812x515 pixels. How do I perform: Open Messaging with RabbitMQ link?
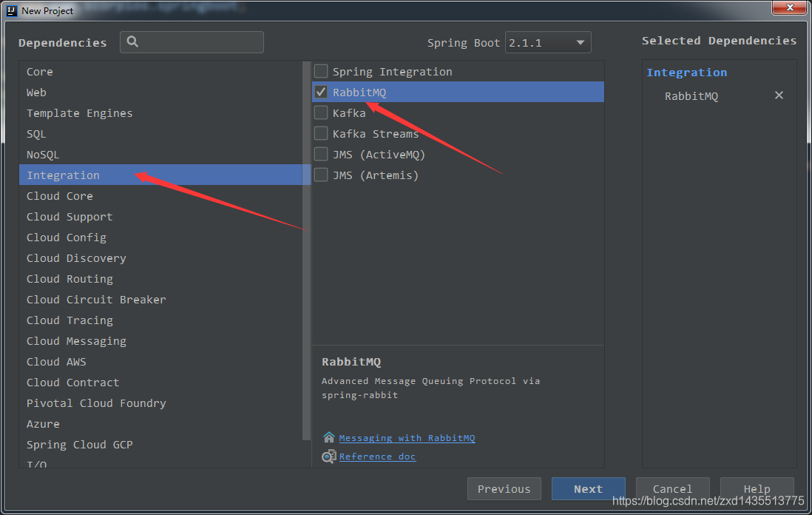407,438
